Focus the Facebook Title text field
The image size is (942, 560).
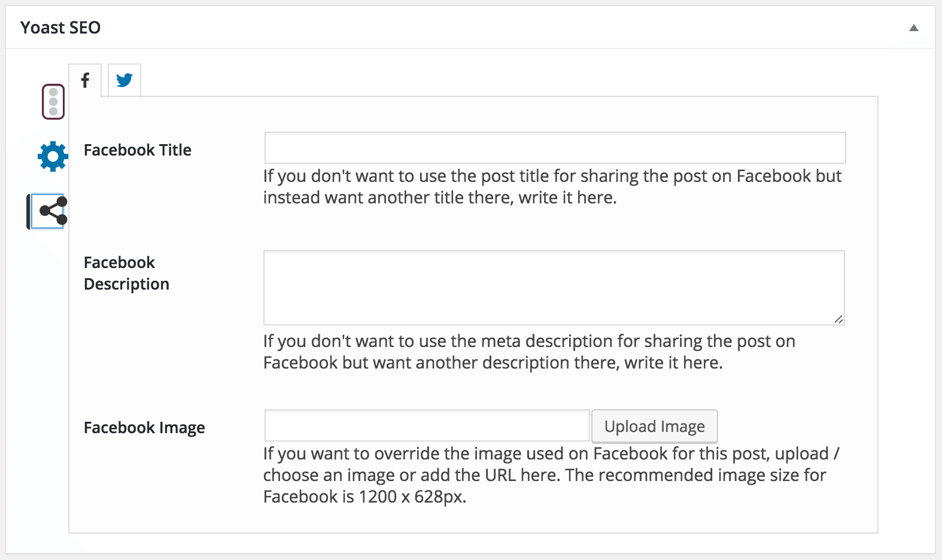(555, 148)
